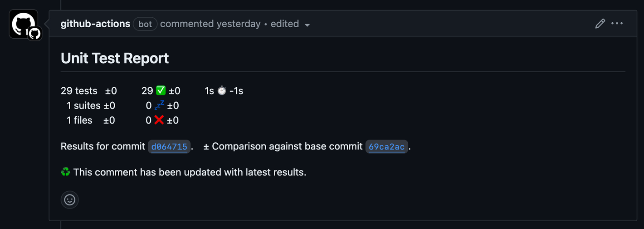The image size is (644, 229).
Task: Click the 29 tests count text
Action: (x=79, y=91)
